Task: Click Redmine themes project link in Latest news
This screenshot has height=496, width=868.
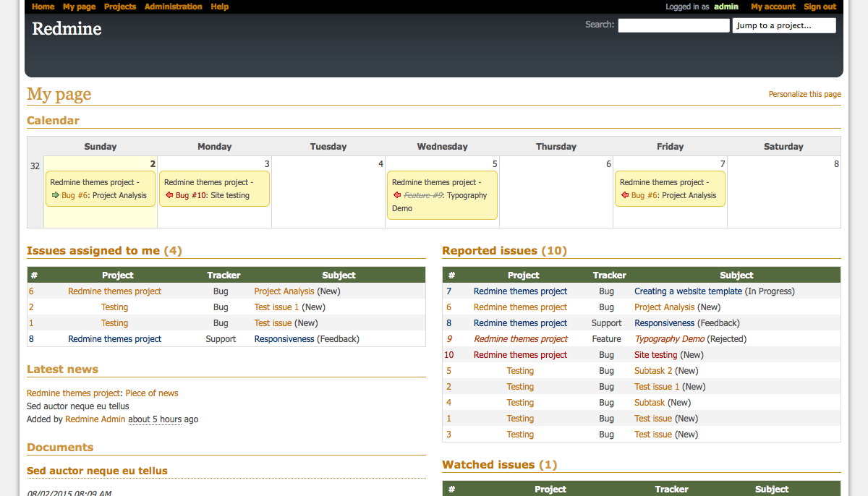Action: click(x=73, y=393)
